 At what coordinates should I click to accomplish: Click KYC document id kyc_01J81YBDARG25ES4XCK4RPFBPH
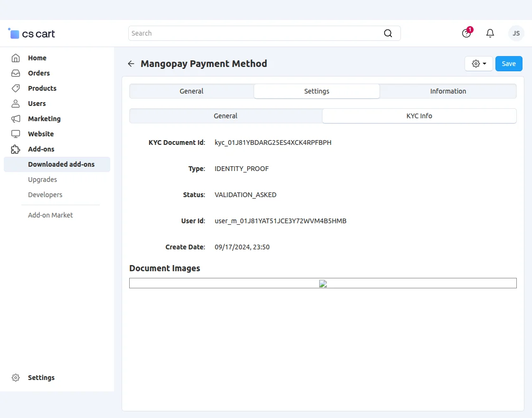[x=273, y=142]
